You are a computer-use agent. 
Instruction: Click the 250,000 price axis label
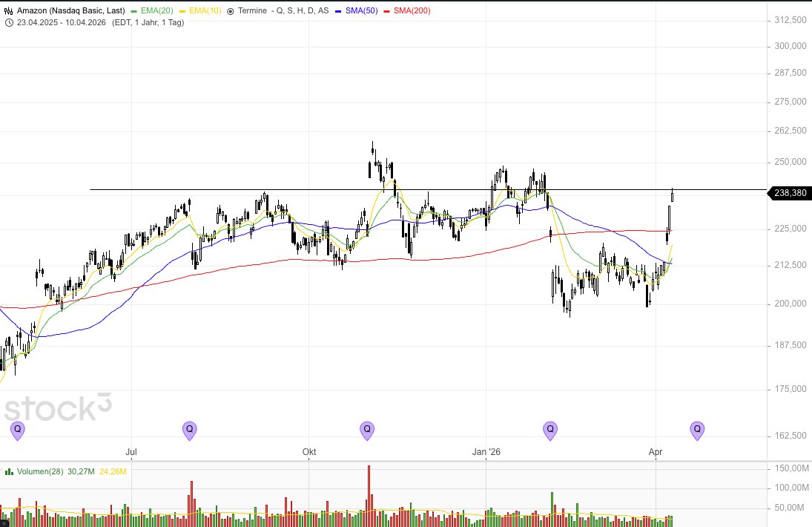[x=790, y=163]
